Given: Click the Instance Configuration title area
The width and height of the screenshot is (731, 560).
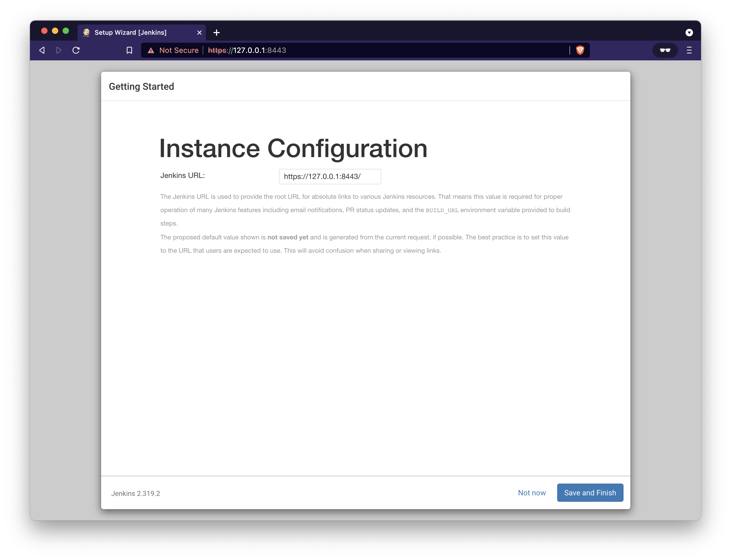Looking at the screenshot, I should (293, 148).
